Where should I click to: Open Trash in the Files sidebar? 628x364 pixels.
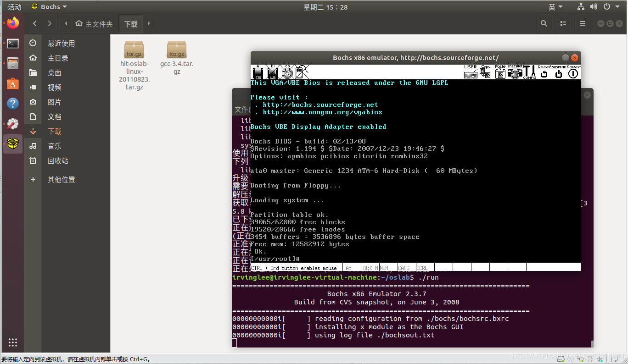click(67, 160)
